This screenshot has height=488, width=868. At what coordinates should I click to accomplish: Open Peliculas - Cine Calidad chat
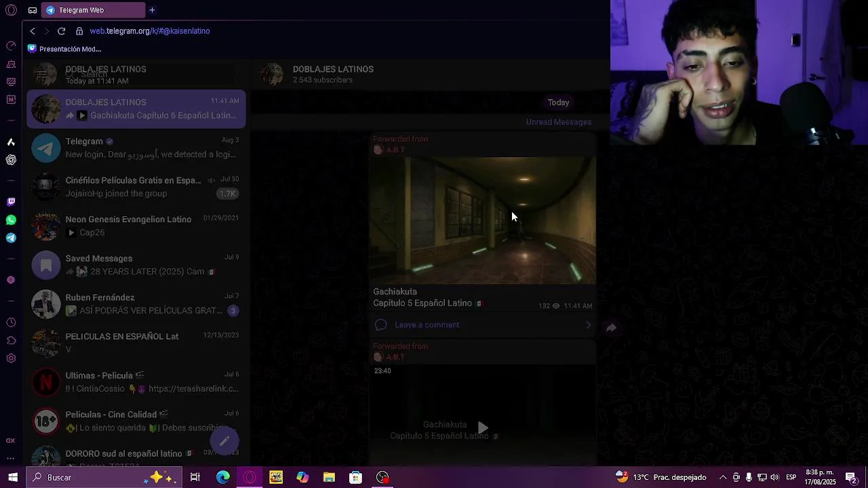(136, 421)
